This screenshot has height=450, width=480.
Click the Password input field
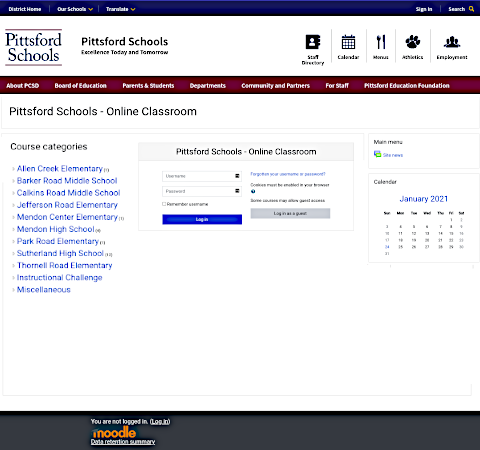[202, 191]
